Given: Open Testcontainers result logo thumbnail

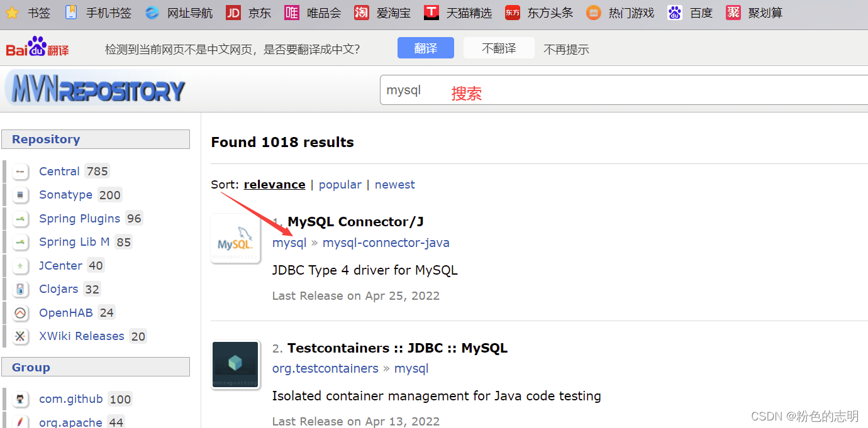Looking at the screenshot, I should (x=235, y=365).
